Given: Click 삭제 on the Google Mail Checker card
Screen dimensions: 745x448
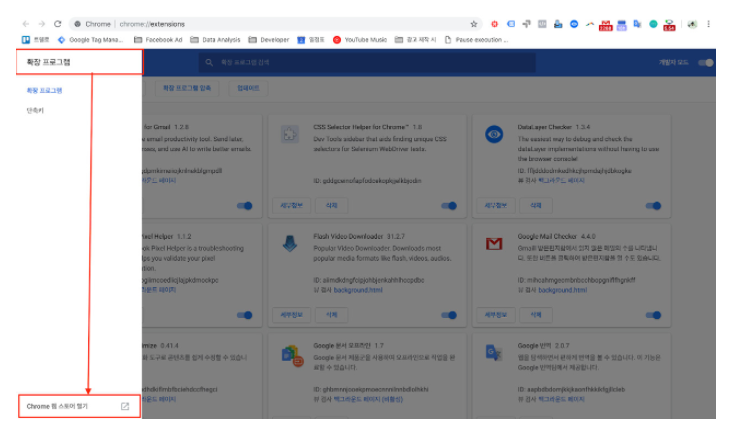Looking at the screenshot, I should pos(535,315).
